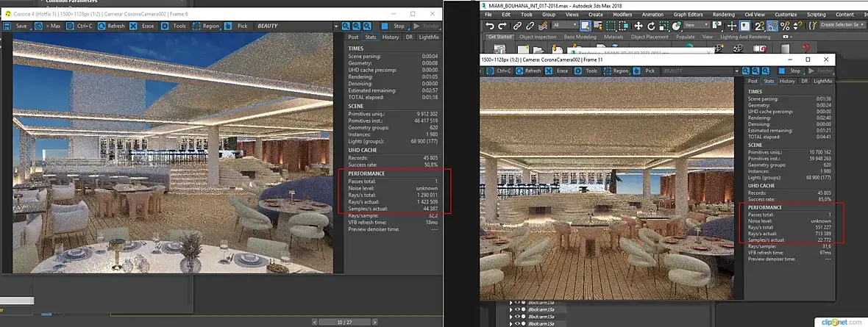The width and height of the screenshot is (868, 327).
Task: Go to next image in gallery pager
Action: pyautogui.click(x=374, y=322)
